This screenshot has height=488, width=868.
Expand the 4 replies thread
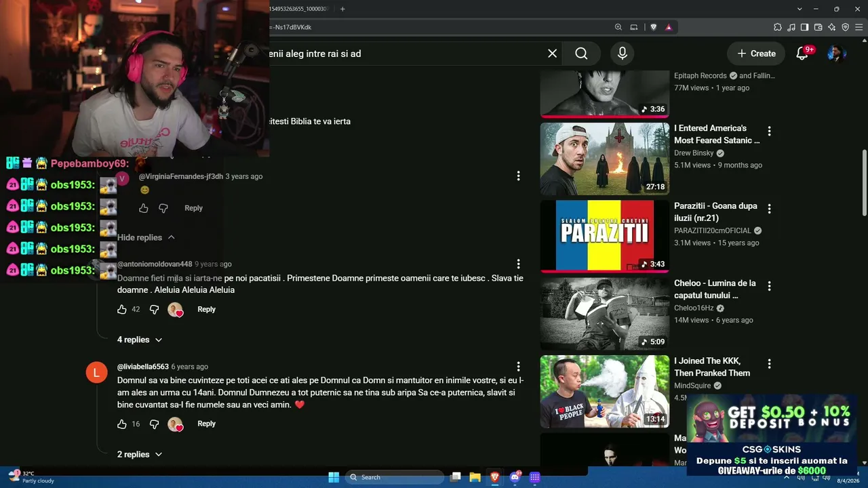(x=140, y=340)
